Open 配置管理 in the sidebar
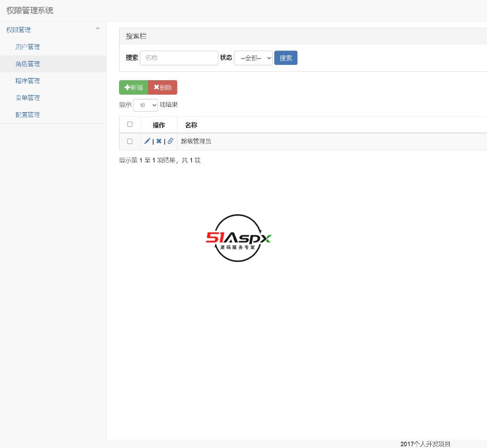This screenshot has height=448, width=487. (x=28, y=115)
